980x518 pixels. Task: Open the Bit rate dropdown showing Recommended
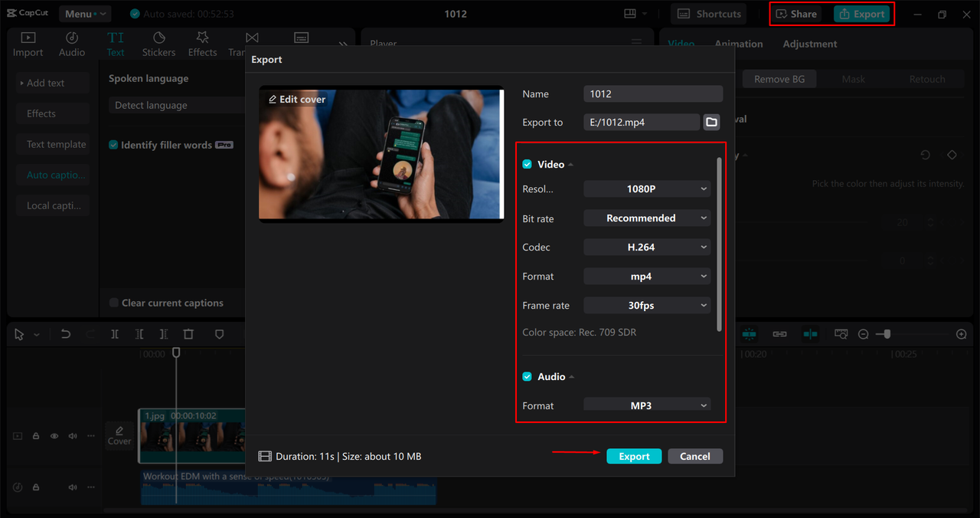(647, 218)
